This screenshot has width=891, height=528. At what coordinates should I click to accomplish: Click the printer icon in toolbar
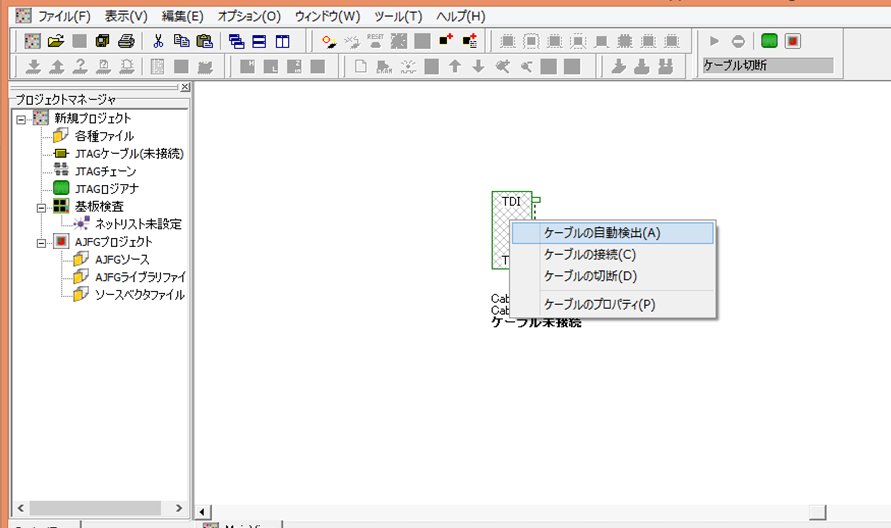[x=126, y=41]
